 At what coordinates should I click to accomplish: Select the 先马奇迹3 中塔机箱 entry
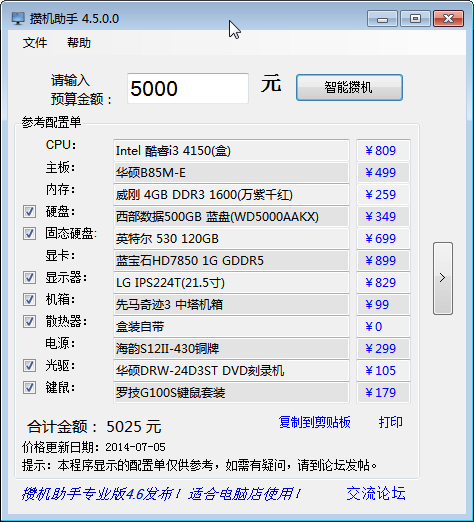click(231, 305)
